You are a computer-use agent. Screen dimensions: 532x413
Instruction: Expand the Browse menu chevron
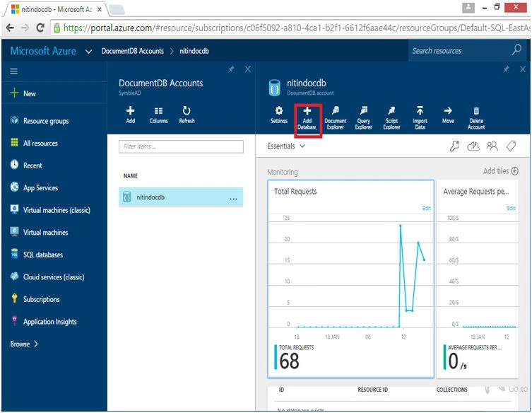(36, 344)
